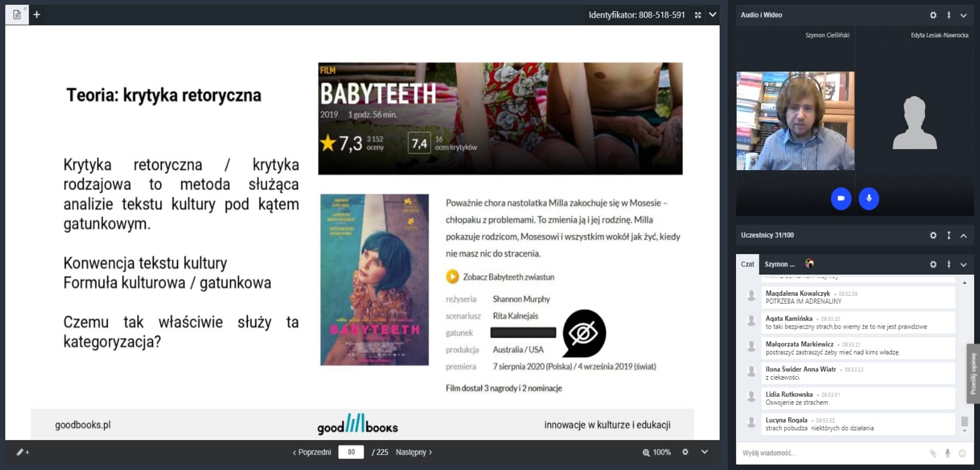Click Agata Kamińska's avatar icon
The height and width of the screenshot is (470, 980).
point(751,320)
